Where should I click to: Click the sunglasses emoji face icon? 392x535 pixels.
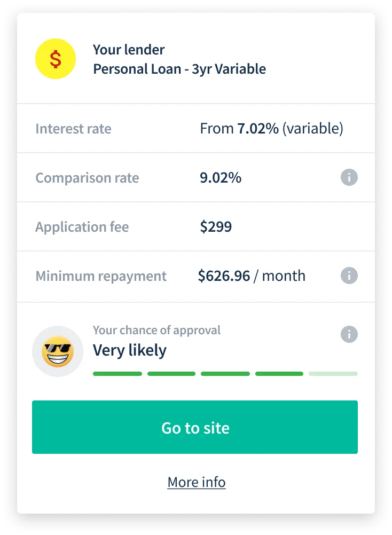click(x=58, y=351)
